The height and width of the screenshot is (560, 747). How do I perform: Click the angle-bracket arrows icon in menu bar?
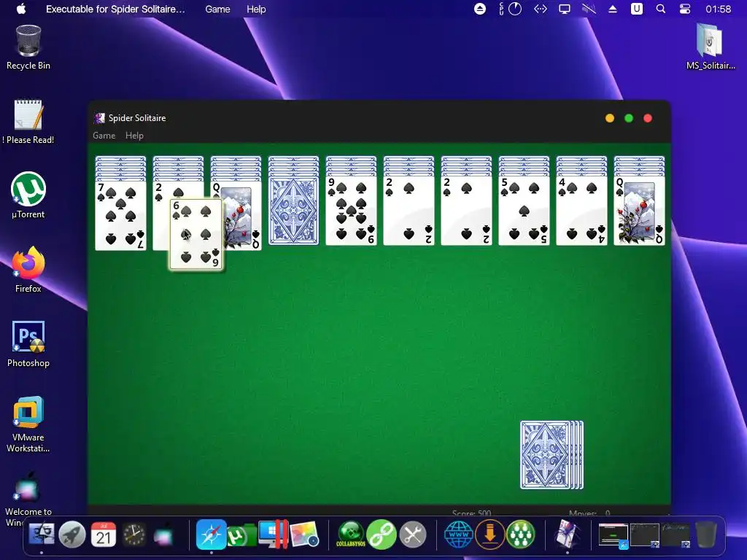tap(541, 9)
